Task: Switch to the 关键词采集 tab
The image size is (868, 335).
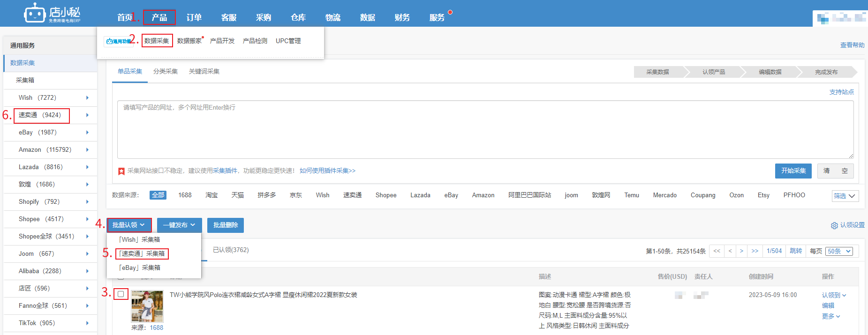Action: click(204, 71)
